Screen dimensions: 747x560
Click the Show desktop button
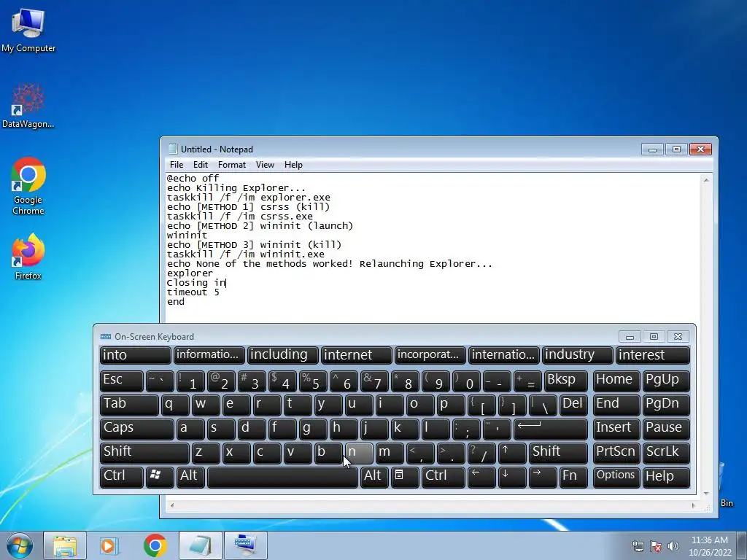point(743,545)
